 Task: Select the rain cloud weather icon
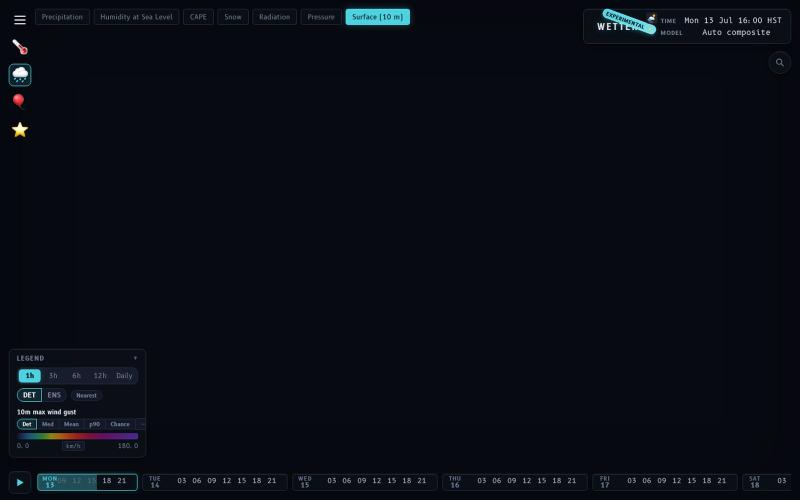(20, 75)
